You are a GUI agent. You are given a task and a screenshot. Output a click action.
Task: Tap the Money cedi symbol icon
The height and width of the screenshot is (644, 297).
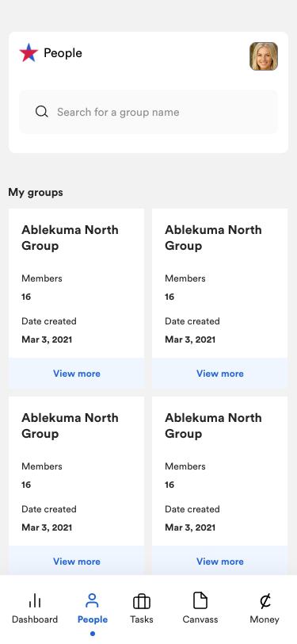coord(265,601)
